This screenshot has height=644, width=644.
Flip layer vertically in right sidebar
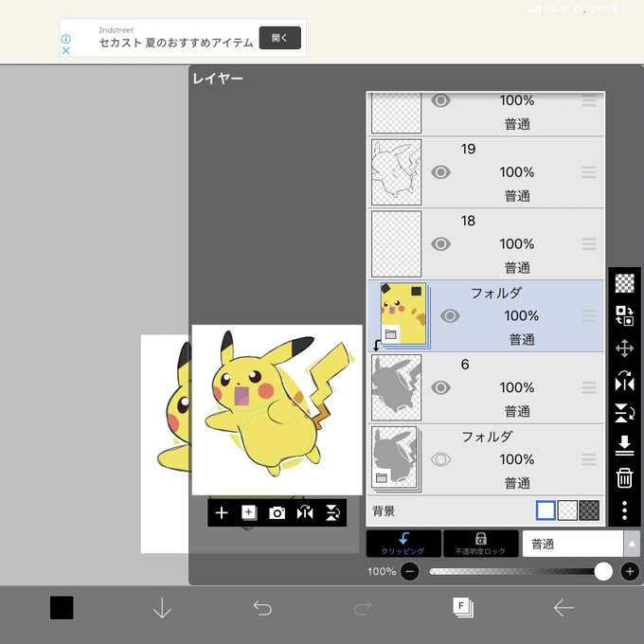coord(624,413)
